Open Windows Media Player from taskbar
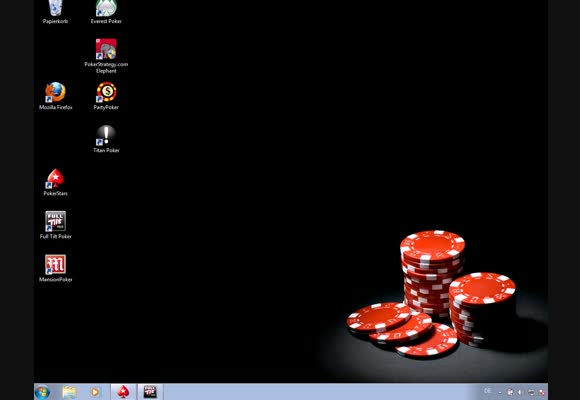 pos(95,392)
